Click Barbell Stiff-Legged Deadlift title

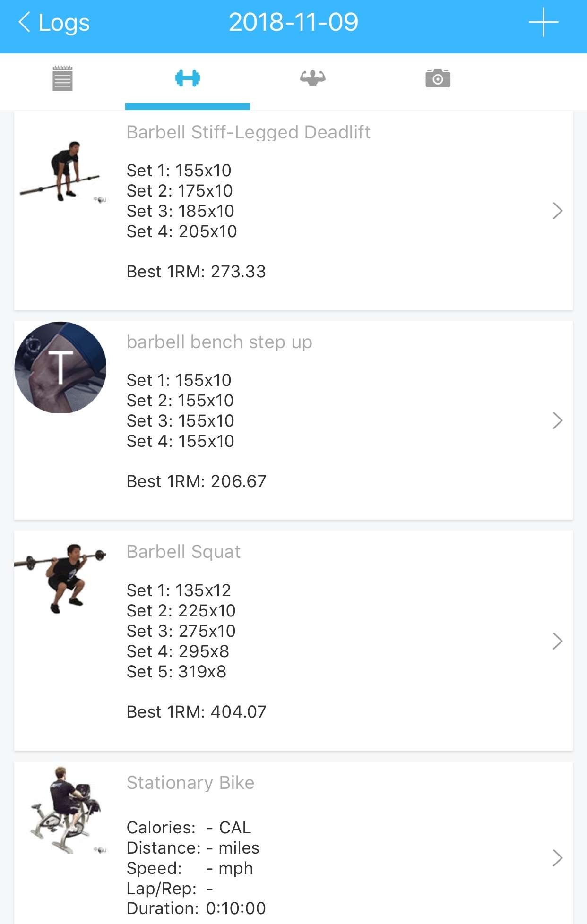(x=248, y=132)
